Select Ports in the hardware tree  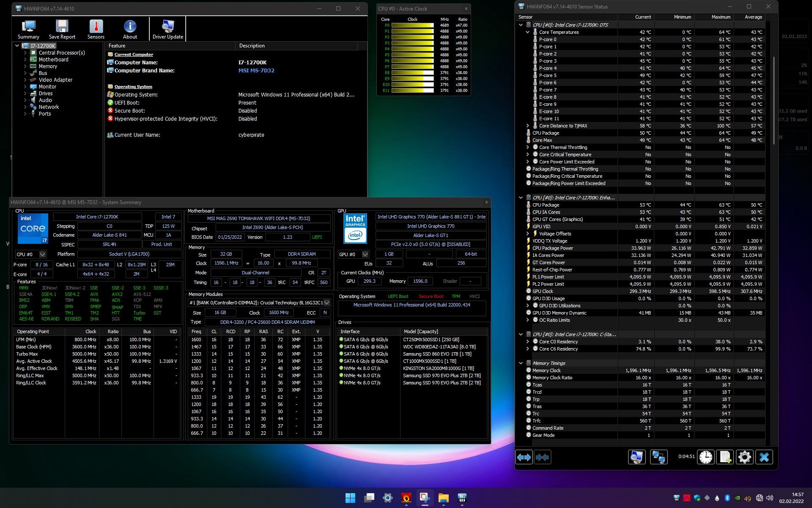pyautogui.click(x=44, y=114)
